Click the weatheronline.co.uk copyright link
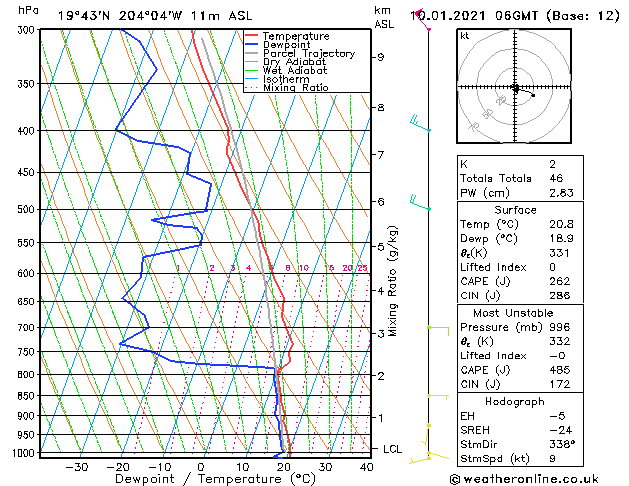Viewport: 629px width, 486px height. point(524,479)
